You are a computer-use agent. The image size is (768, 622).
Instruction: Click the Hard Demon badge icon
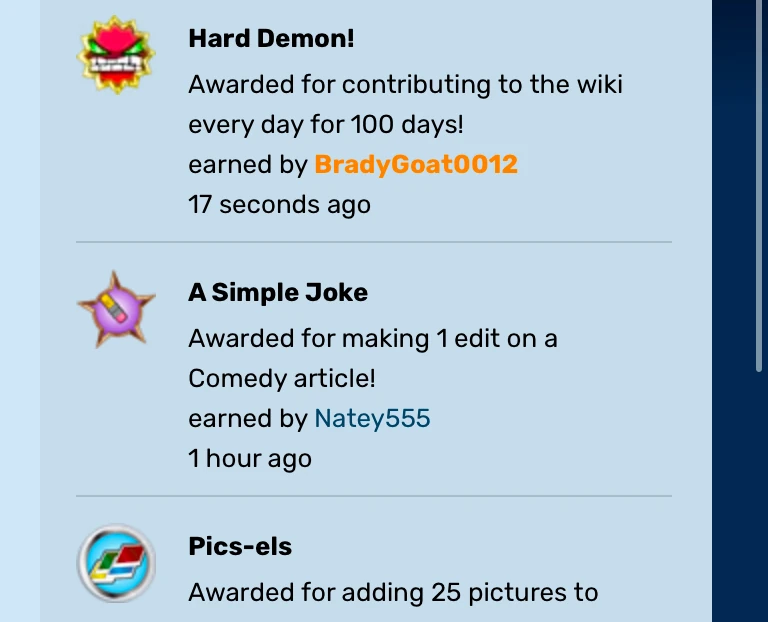[116, 55]
